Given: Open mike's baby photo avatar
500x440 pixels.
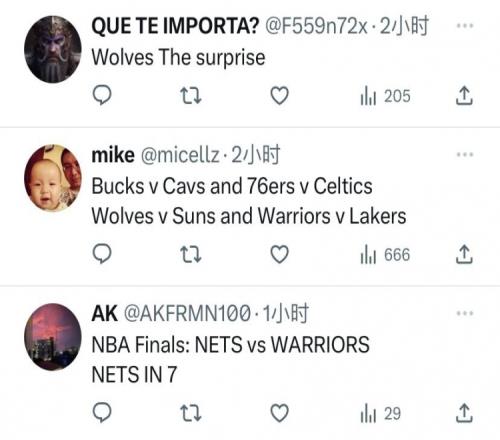Looking at the screenshot, I should click(x=53, y=178).
